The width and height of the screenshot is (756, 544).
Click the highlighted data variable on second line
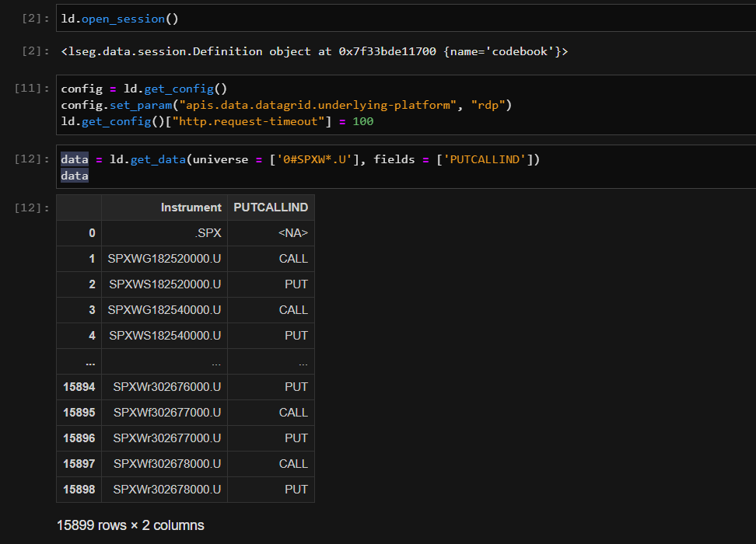click(x=75, y=176)
